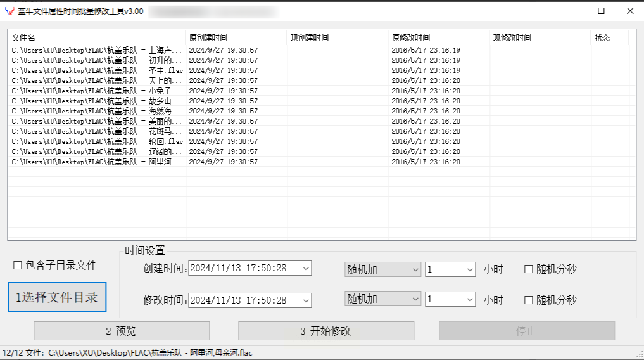Click the 3 开始修改 button

point(326,331)
